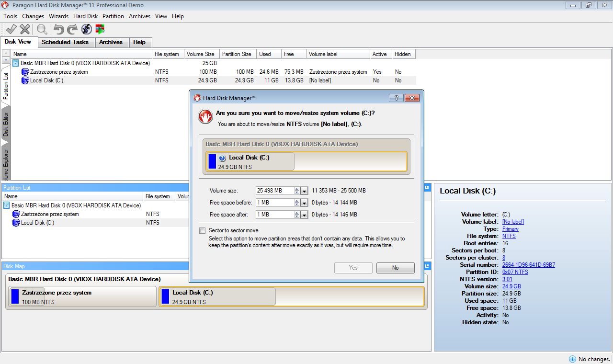Open the Archives menu in menu bar

pos(139,16)
